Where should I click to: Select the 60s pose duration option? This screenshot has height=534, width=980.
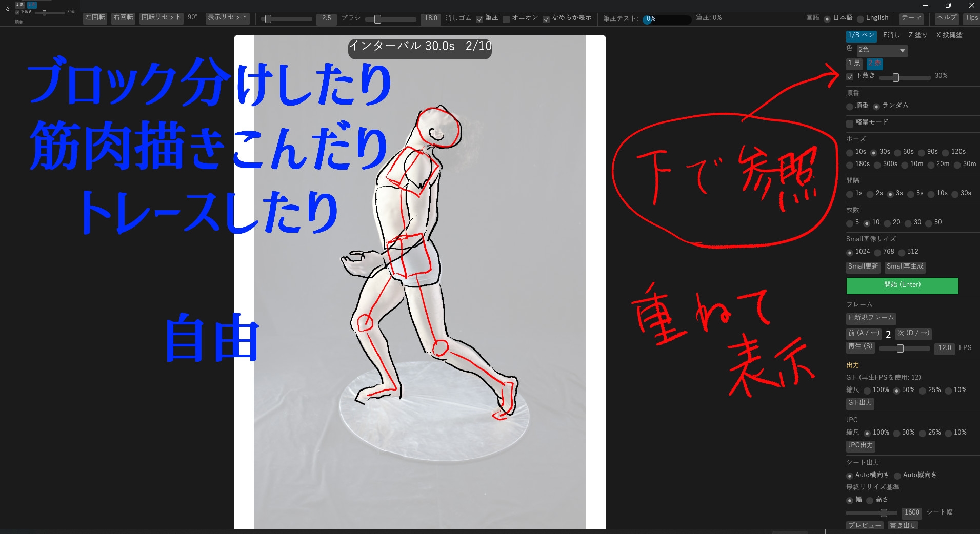[x=897, y=153]
